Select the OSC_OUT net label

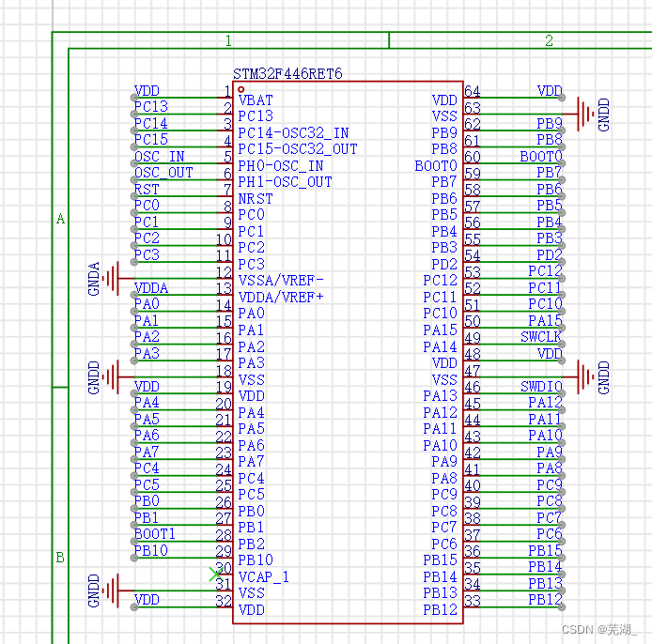pos(163,173)
